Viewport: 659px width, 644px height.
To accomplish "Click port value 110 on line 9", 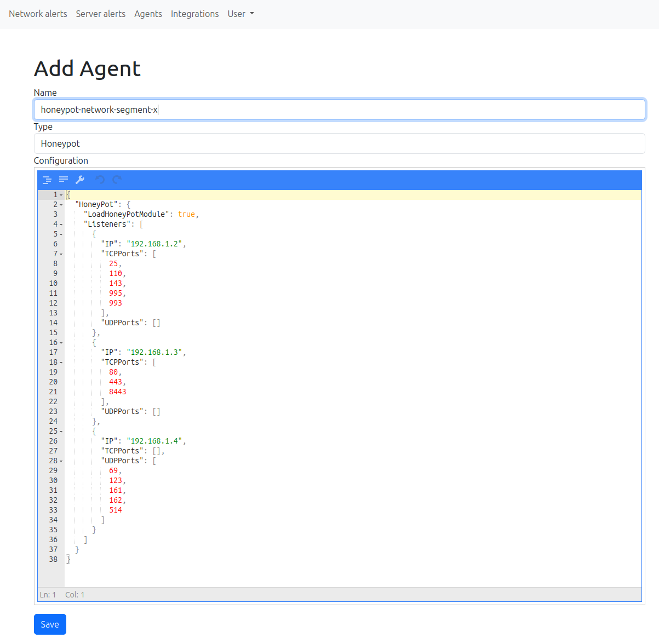I will (x=116, y=273).
